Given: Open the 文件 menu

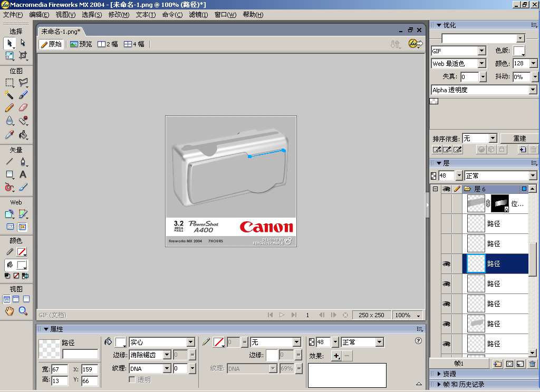Looking at the screenshot, I should pyautogui.click(x=13, y=14).
